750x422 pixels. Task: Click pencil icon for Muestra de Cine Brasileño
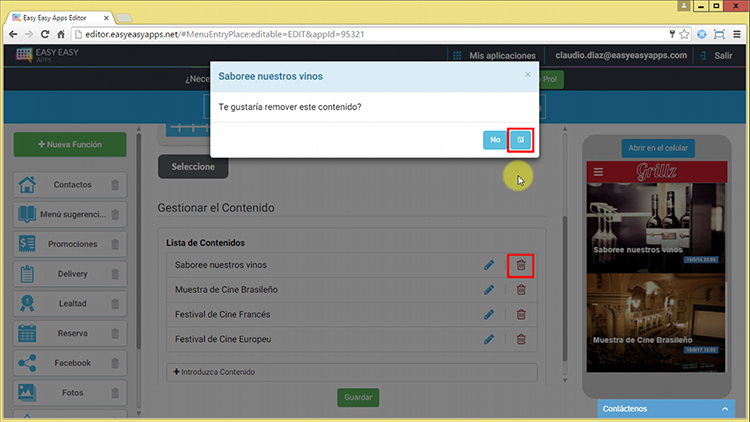coord(489,290)
